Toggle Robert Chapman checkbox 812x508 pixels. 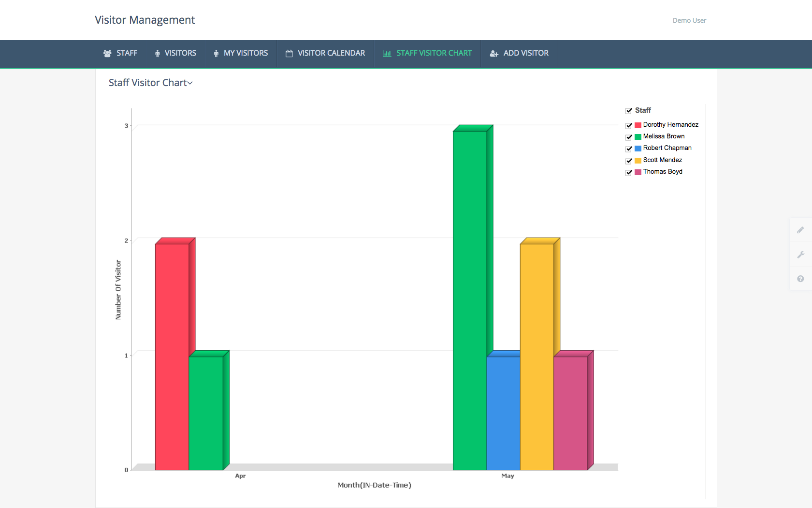629,149
